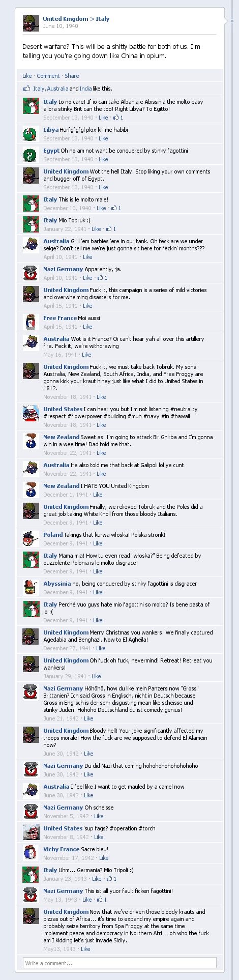Image resolution: width=239 pixels, height=980 pixels.
Task: Click Libya's ball avatar in the comments
Action: tap(31, 134)
